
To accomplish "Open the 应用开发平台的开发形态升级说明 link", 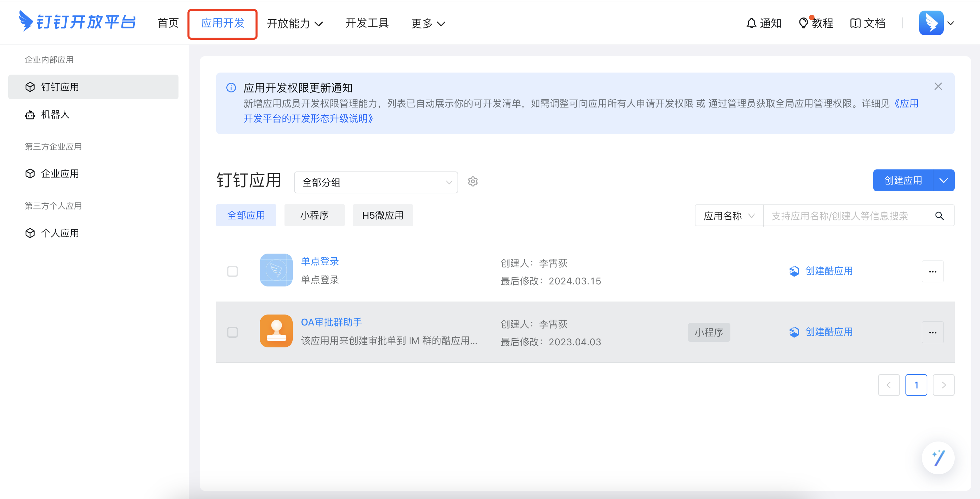I will click(x=308, y=118).
